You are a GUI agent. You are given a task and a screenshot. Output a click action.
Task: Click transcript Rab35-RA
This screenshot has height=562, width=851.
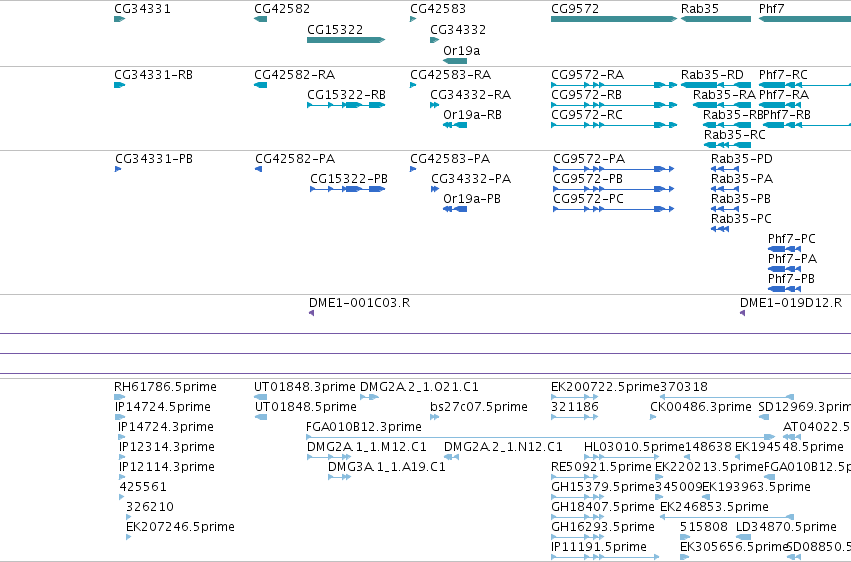pos(724,94)
